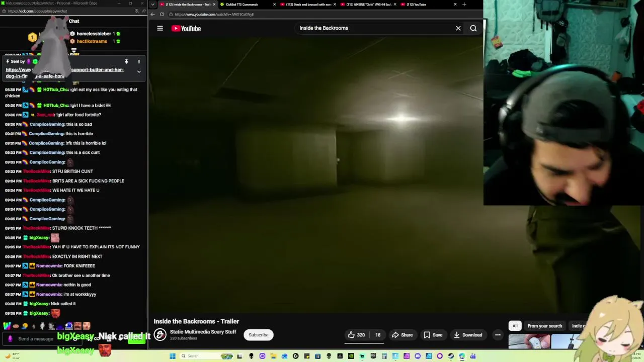The image size is (644, 362).
Task: Download the YouTube video
Action: (x=467, y=335)
